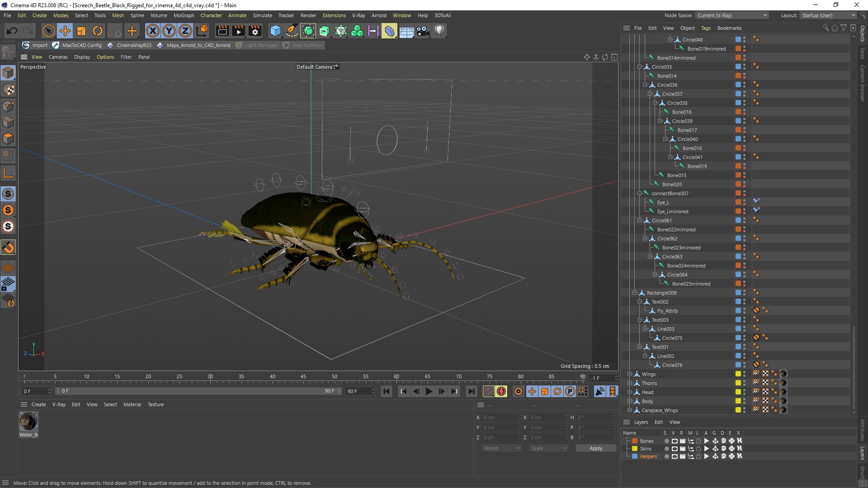Image resolution: width=868 pixels, height=488 pixels.
Task: Click the Cube primitive icon
Action: (275, 31)
